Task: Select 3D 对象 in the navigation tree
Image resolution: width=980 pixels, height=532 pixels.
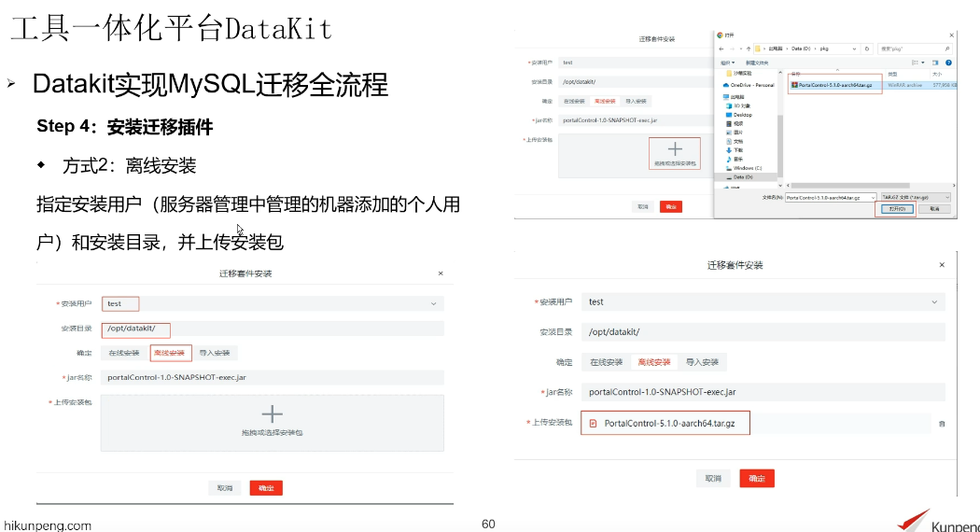Action: coord(739,105)
